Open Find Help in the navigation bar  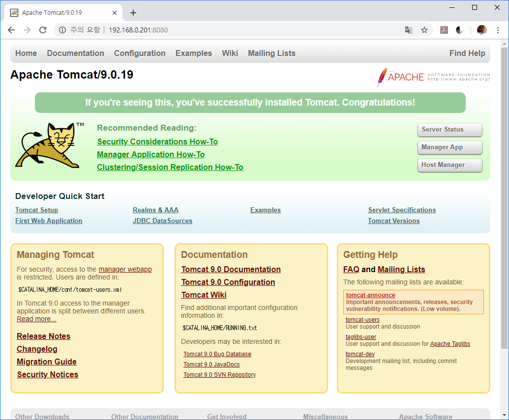[x=468, y=53]
